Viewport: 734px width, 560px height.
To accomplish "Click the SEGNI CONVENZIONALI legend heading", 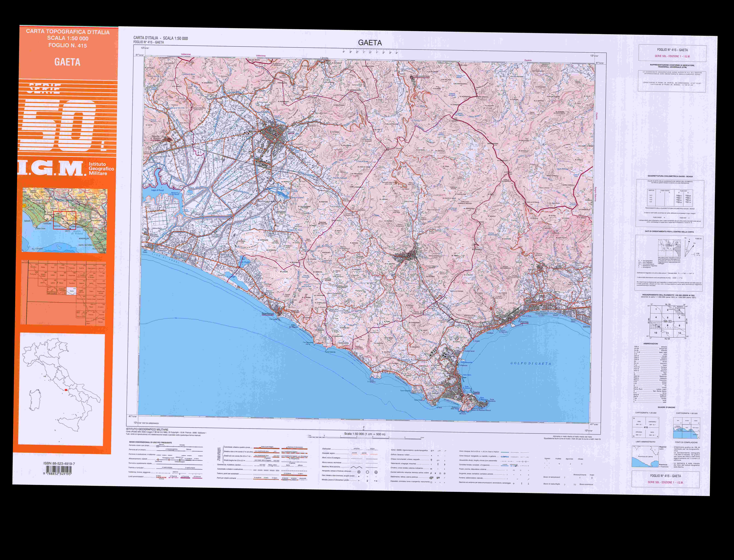I will (x=151, y=442).
